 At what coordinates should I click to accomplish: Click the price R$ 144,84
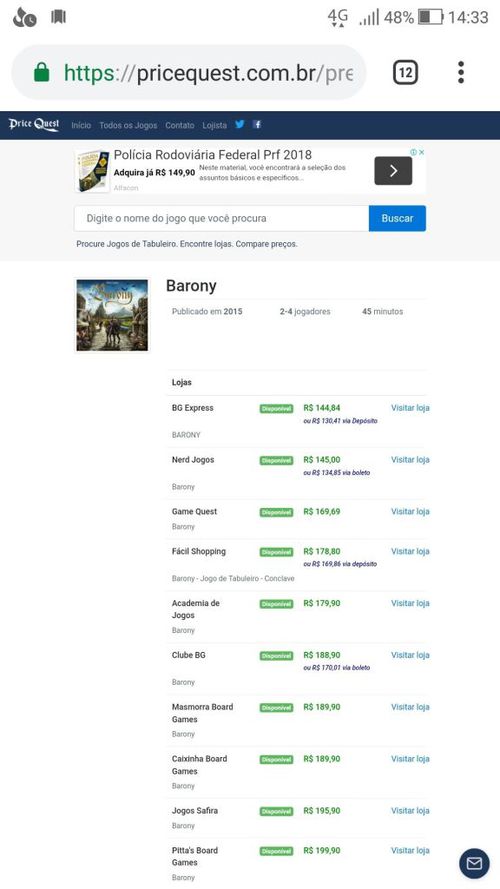pos(322,408)
